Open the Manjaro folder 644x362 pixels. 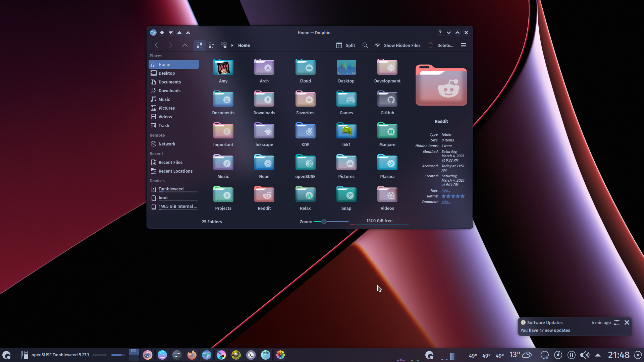coord(387,135)
